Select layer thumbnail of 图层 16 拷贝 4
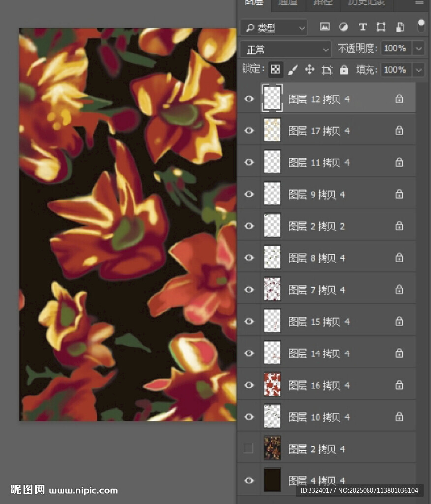The image size is (431, 504). click(x=272, y=384)
